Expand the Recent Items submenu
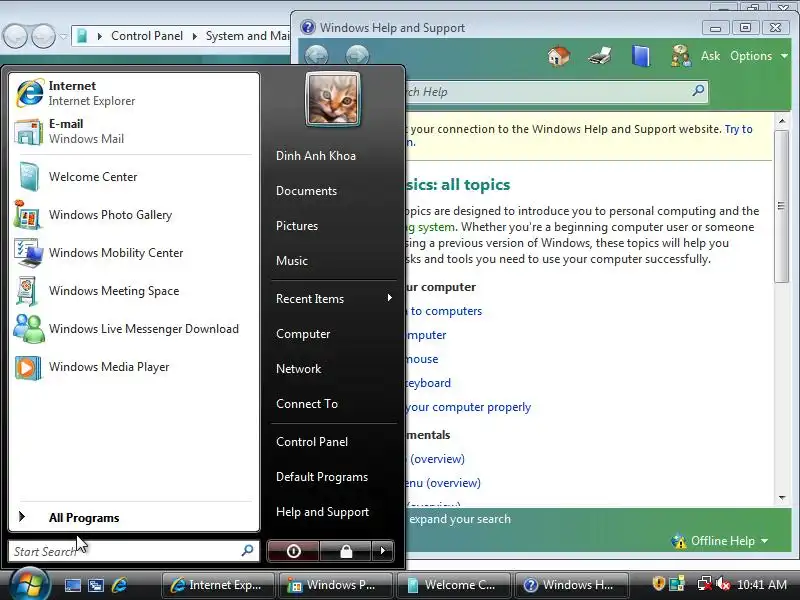 point(334,298)
